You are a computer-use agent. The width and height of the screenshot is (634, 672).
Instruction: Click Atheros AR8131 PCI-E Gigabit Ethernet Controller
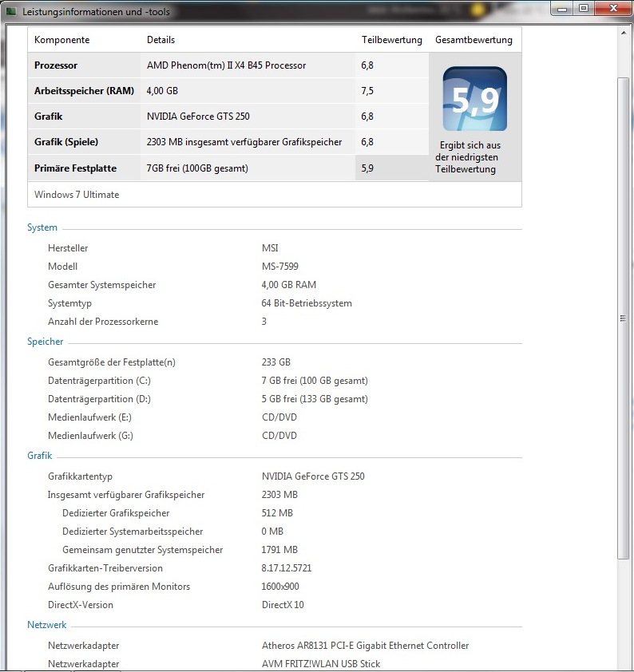coord(365,646)
